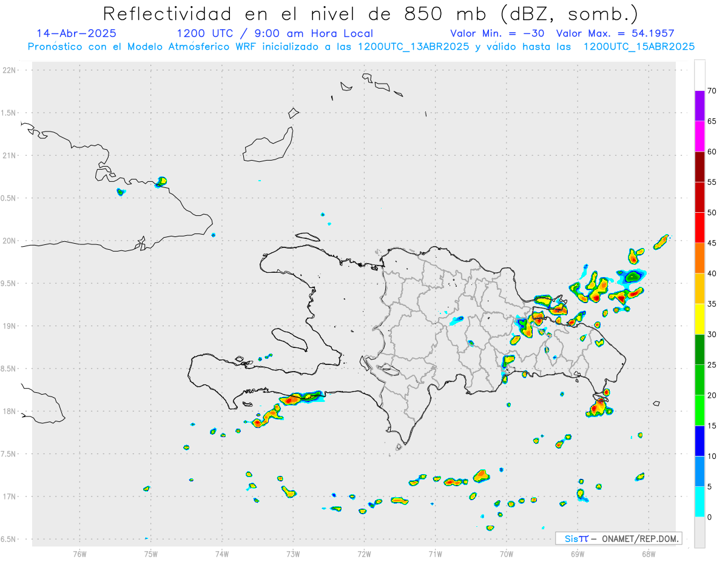Click the '0' value on the color scale
Viewport: 728px width, 562px height.
709,517
